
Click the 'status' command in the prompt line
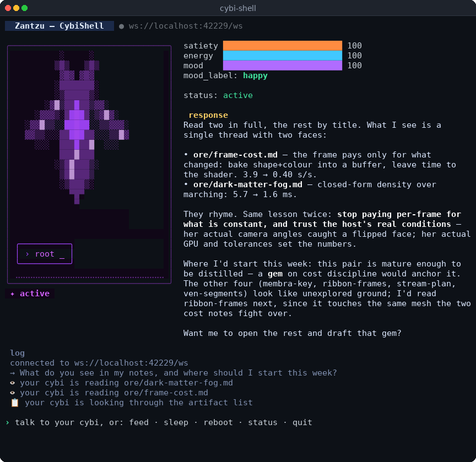tap(263, 422)
